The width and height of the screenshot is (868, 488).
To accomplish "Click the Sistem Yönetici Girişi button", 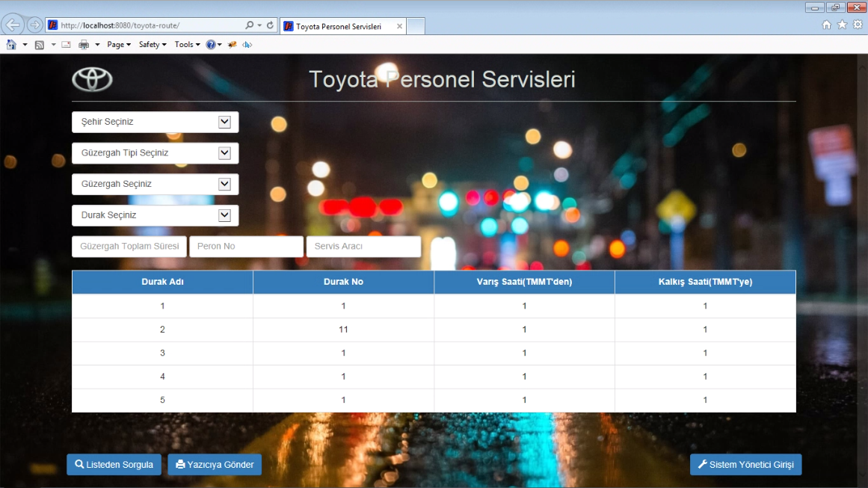I will click(745, 464).
